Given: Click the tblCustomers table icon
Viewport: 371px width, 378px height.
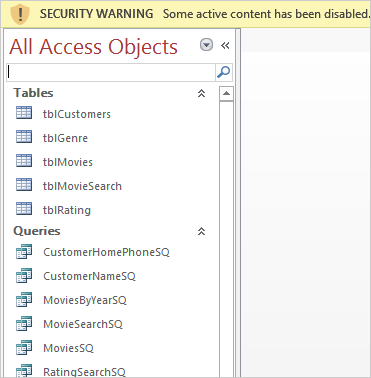Looking at the screenshot, I should click(24, 113).
